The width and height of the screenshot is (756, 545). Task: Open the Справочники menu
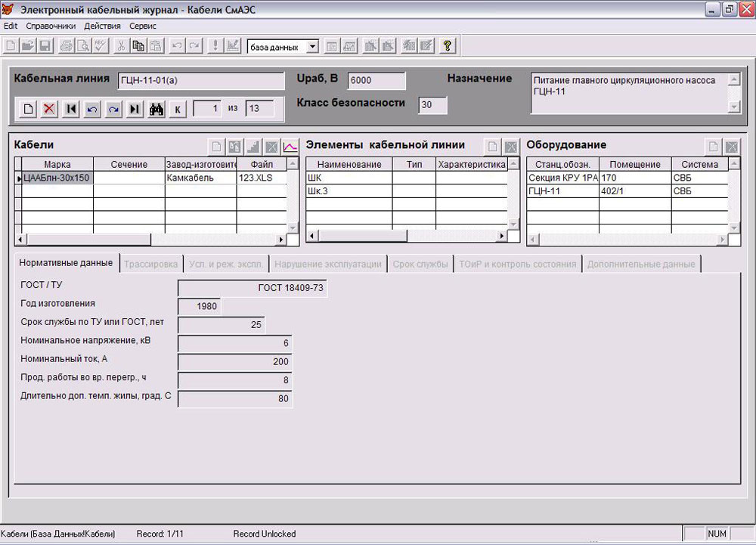tap(51, 26)
